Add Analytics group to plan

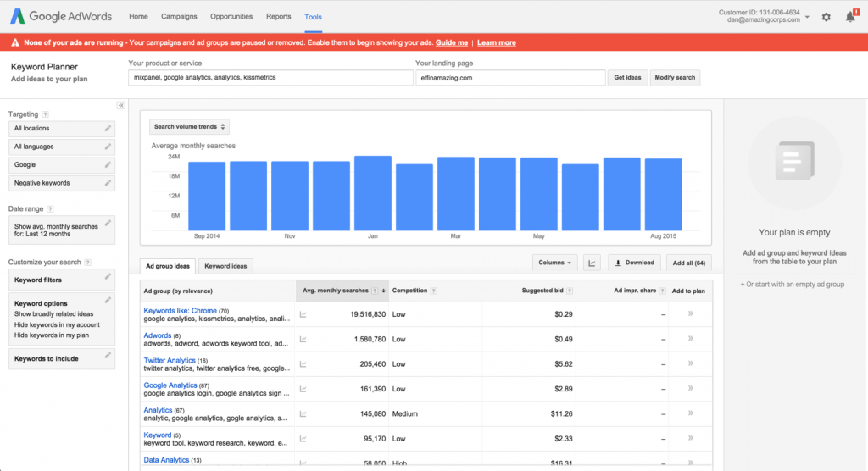tap(690, 413)
